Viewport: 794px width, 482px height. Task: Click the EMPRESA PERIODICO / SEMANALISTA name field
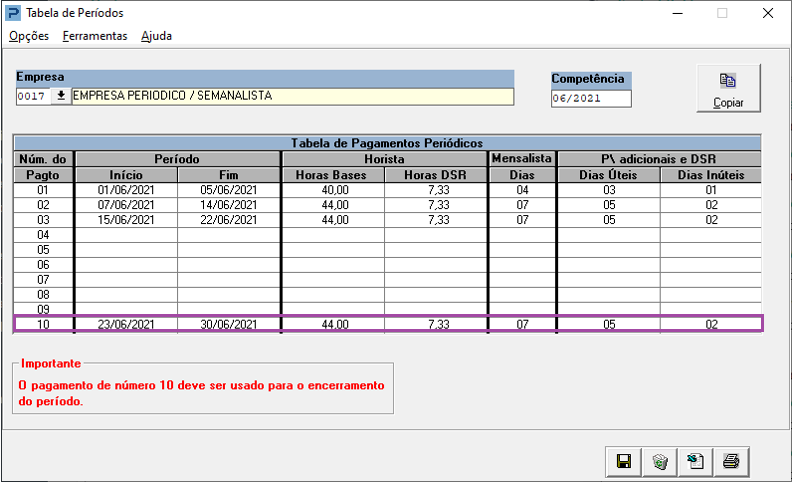pyautogui.click(x=293, y=96)
